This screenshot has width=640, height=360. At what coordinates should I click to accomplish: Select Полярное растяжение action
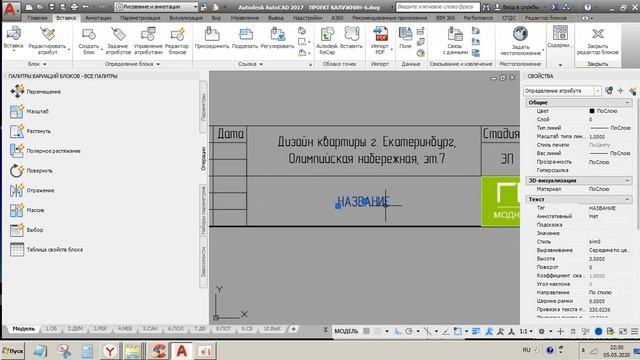(45, 151)
